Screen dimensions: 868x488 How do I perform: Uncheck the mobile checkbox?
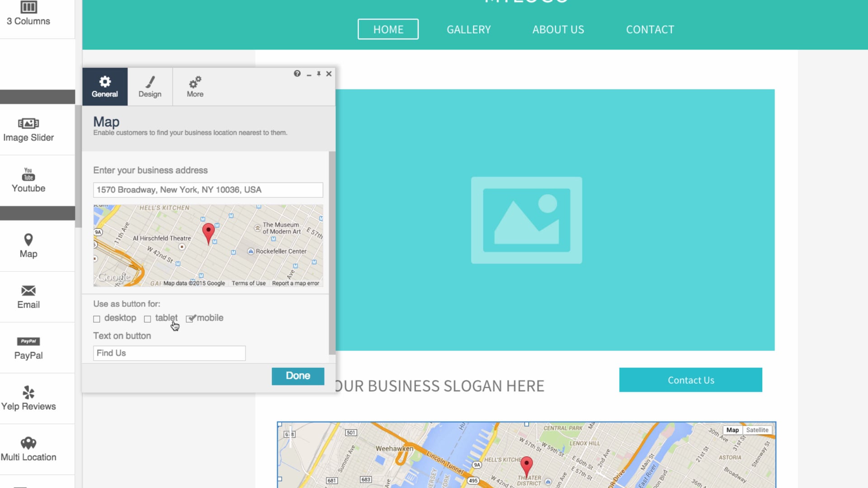point(189,319)
